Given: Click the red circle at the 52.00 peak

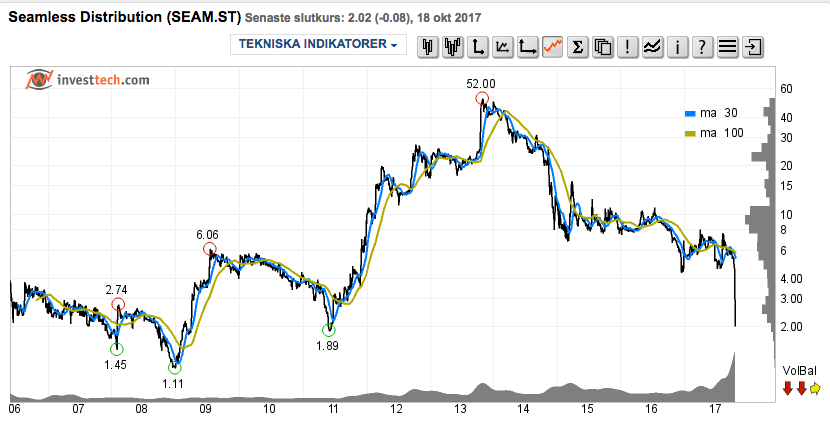Looking at the screenshot, I should click(482, 98).
